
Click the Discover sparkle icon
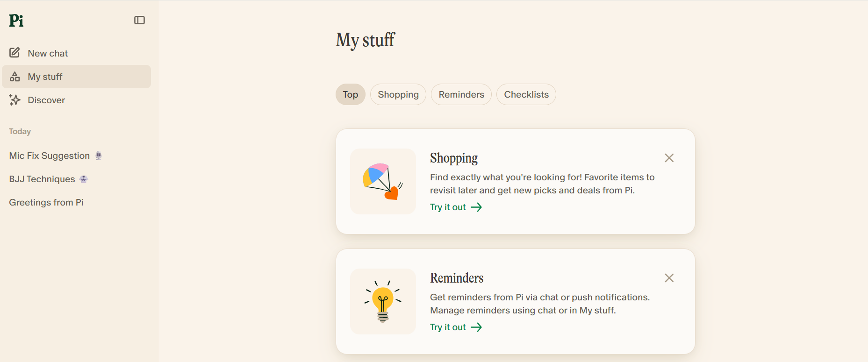(x=14, y=100)
